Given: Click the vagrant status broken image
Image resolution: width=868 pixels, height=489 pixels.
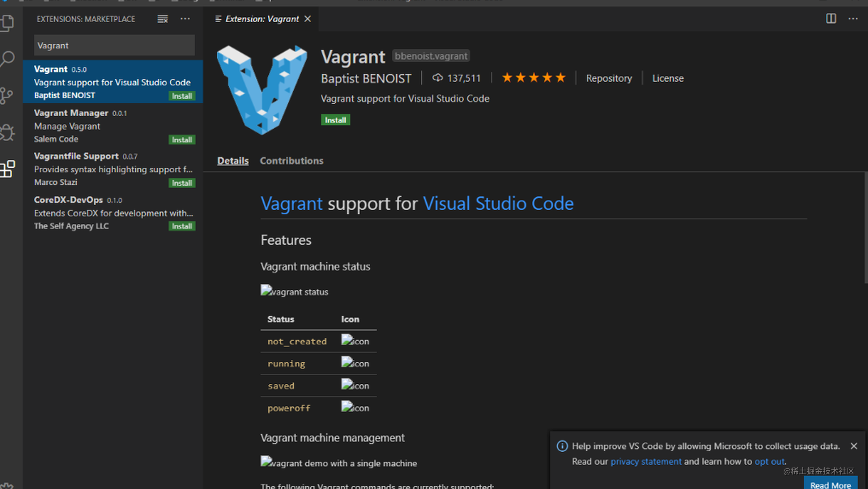Looking at the screenshot, I should click(x=294, y=291).
